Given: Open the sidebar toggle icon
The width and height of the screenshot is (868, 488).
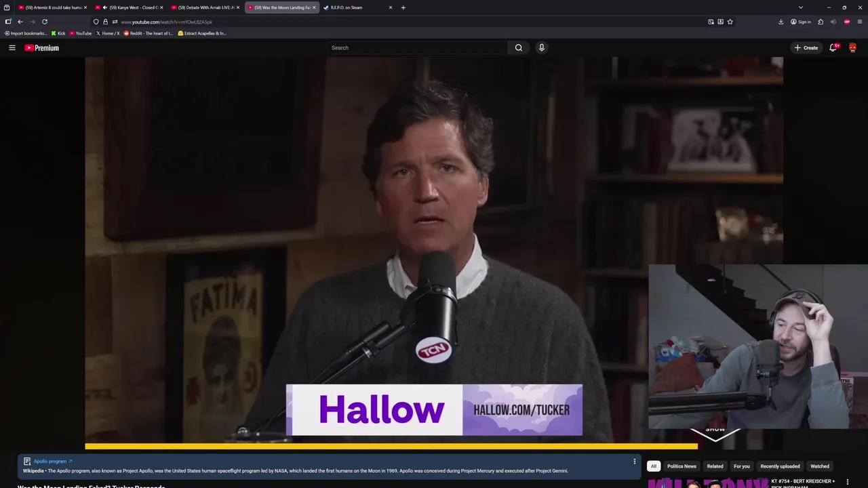Looking at the screenshot, I should 8,22.
